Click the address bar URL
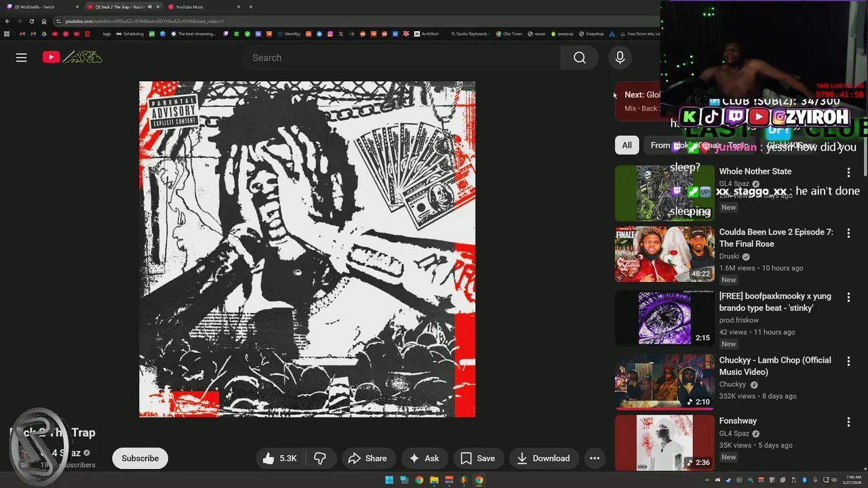This screenshot has height=488, width=868. coord(144,21)
